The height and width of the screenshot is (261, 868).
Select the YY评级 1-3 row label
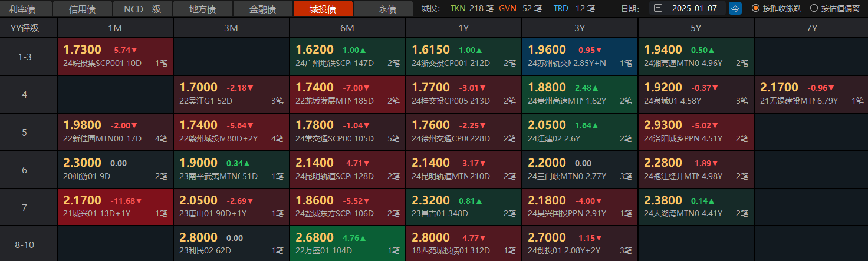24,57
